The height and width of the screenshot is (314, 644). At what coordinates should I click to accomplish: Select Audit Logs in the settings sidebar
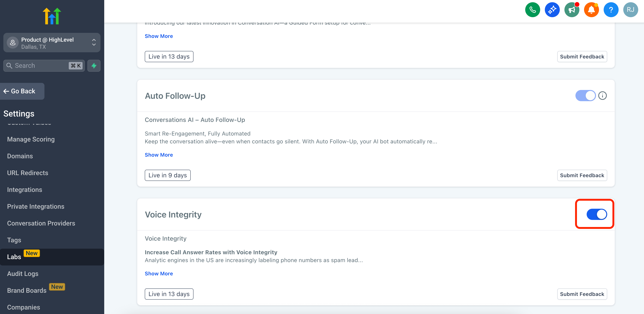23,273
